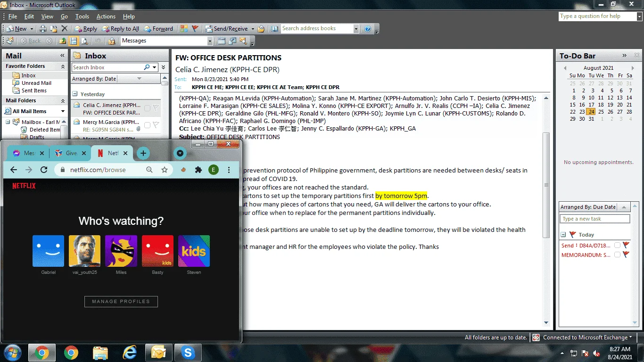The image size is (644, 362).
Task: Open Search address books dropdown
Action: pyautogui.click(x=356, y=29)
